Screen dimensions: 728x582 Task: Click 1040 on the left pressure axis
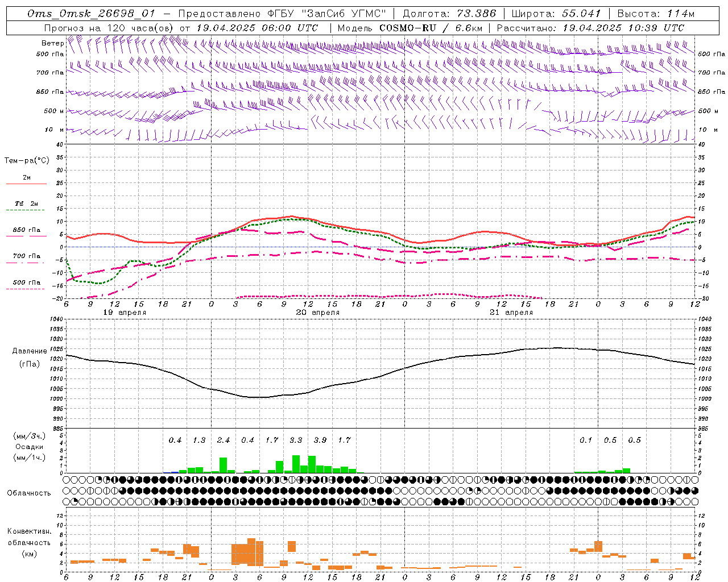coord(57,319)
